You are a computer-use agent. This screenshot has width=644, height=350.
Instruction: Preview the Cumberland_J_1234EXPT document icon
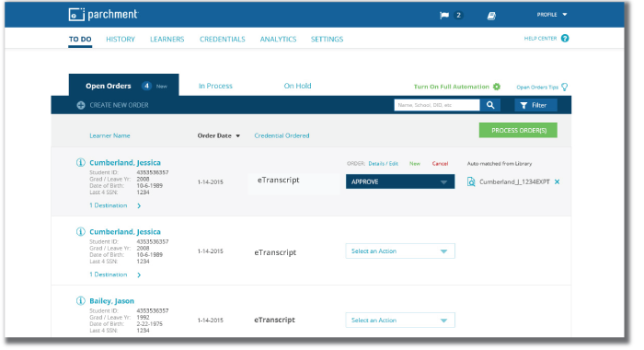point(471,181)
